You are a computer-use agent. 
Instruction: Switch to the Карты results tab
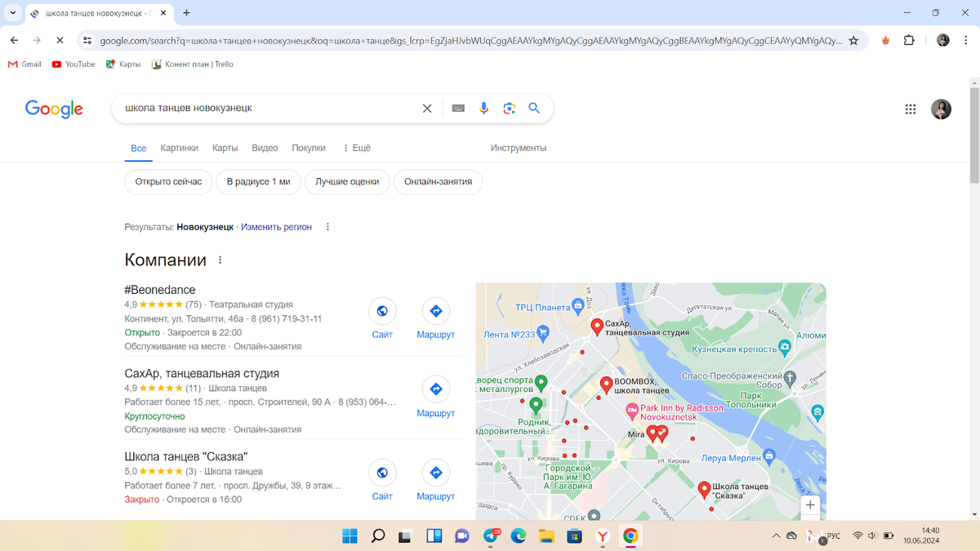[225, 148]
